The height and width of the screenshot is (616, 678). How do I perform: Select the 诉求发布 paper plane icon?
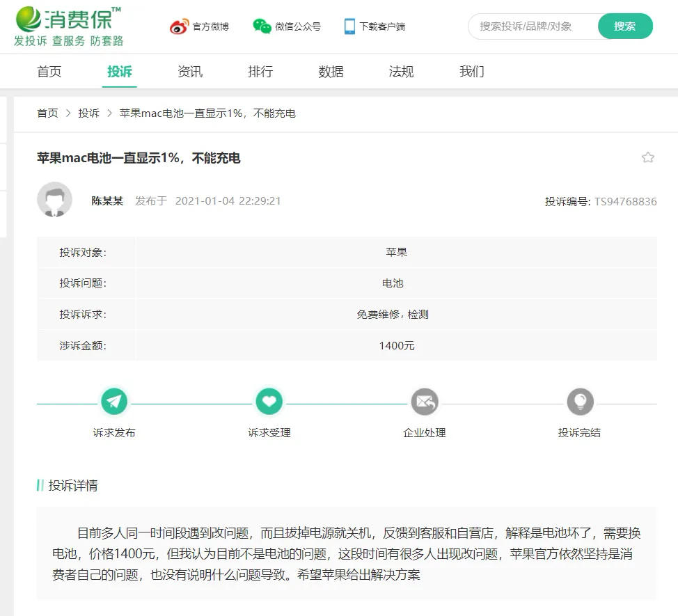(x=114, y=401)
